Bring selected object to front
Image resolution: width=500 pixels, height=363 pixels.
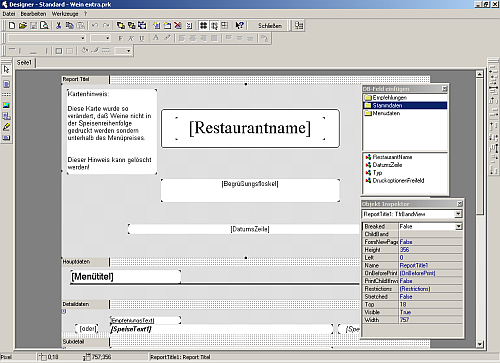(121, 25)
